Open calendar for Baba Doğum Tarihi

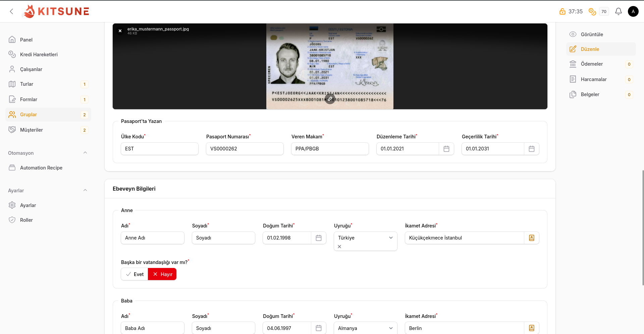[319, 328]
